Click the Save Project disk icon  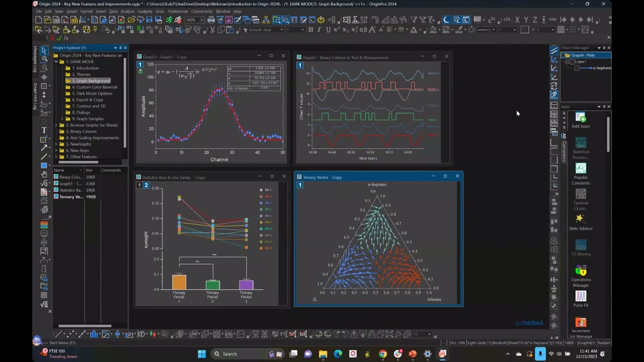149,20
